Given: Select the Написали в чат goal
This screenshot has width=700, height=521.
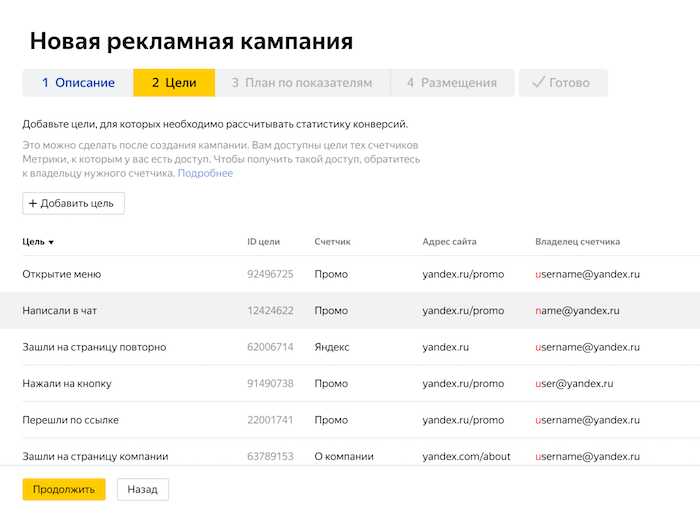Looking at the screenshot, I should pos(60,311).
